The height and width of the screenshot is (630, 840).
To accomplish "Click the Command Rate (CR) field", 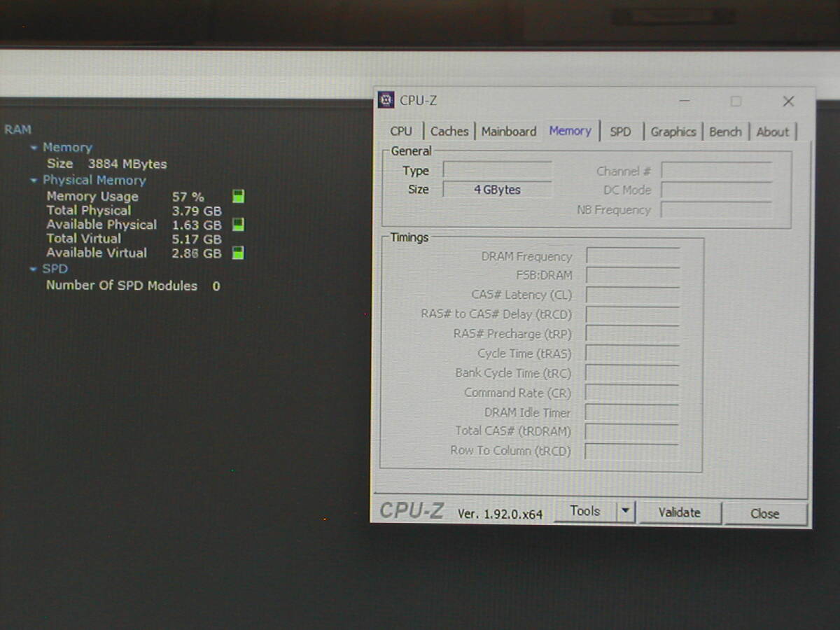I will pos(632,393).
